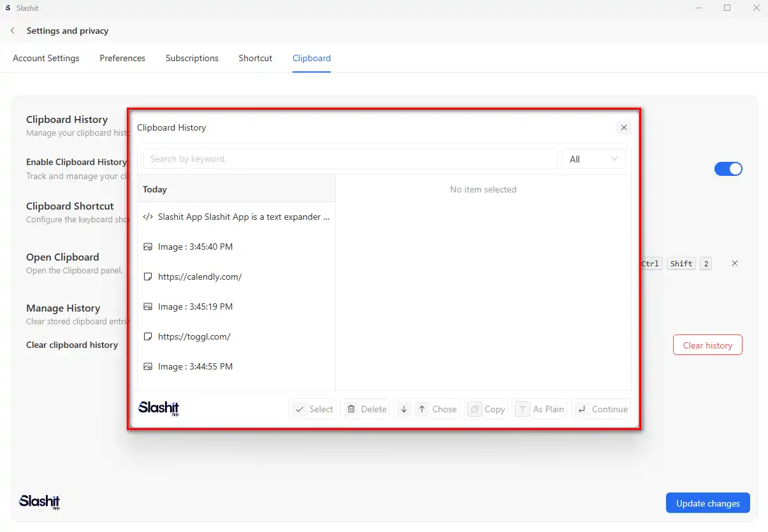Select the Image : 3:45:19 PM entry
The image size is (768, 532).
[236, 306]
